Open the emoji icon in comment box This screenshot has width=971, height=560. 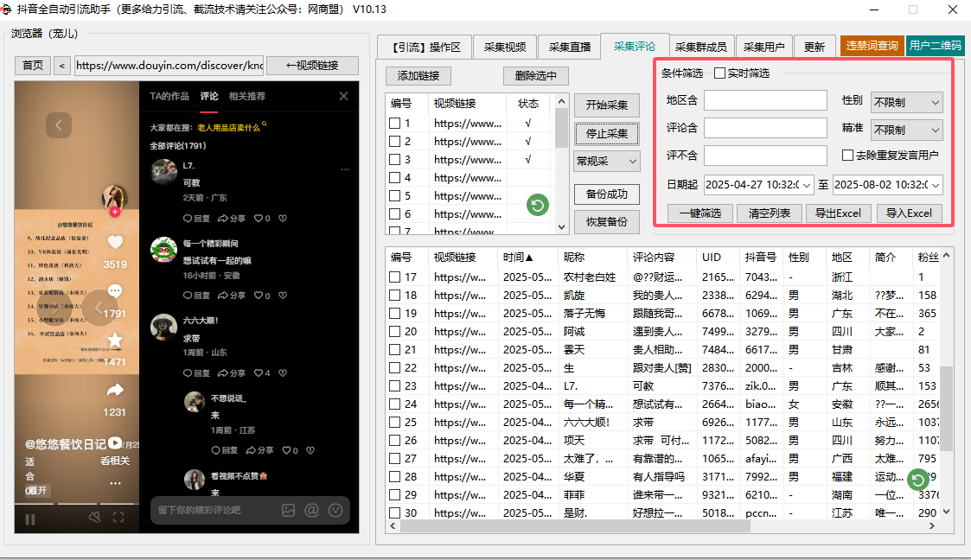click(x=335, y=510)
